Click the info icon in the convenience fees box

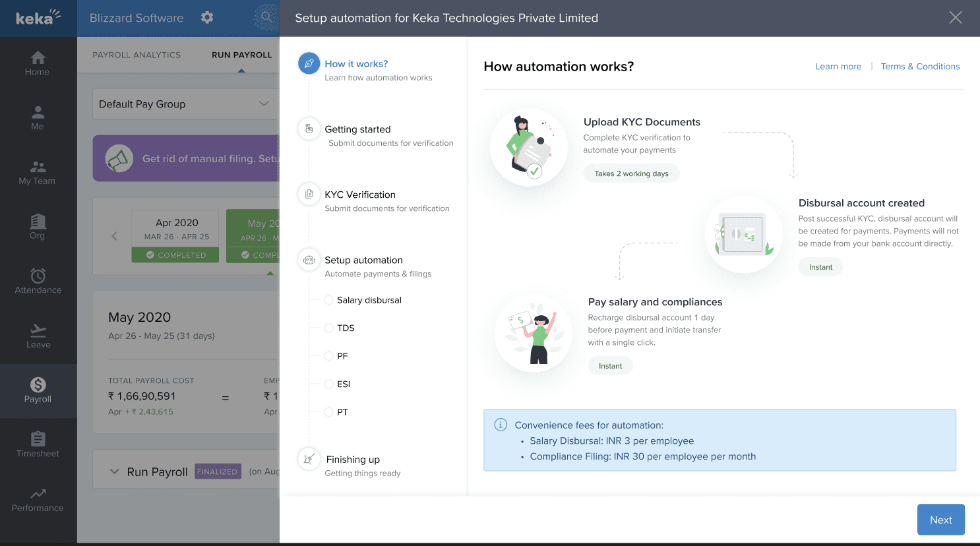pyautogui.click(x=501, y=425)
